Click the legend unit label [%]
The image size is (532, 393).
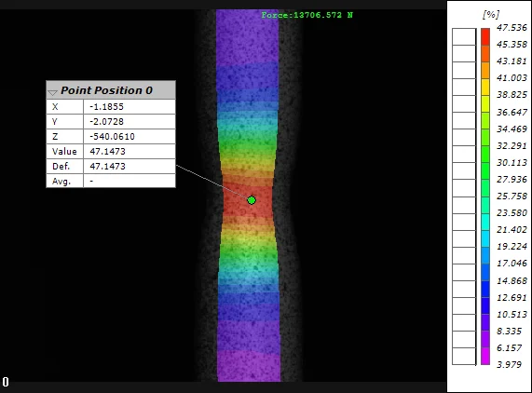click(491, 14)
